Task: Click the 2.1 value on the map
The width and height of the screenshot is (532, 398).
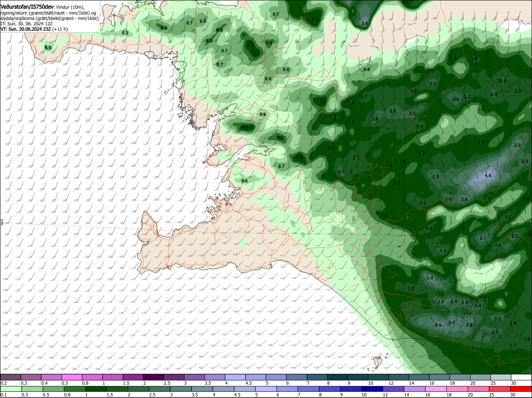Action: [x=356, y=158]
